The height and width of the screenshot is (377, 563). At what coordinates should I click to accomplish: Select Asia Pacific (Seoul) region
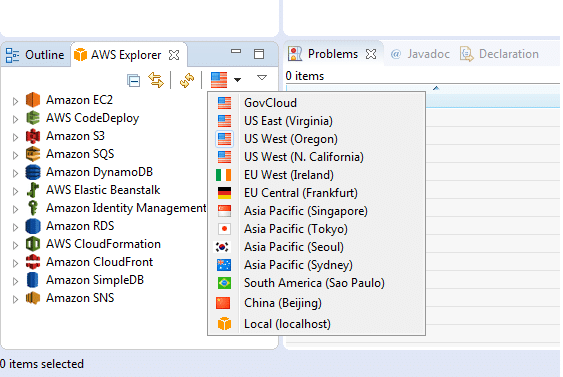[316, 247]
